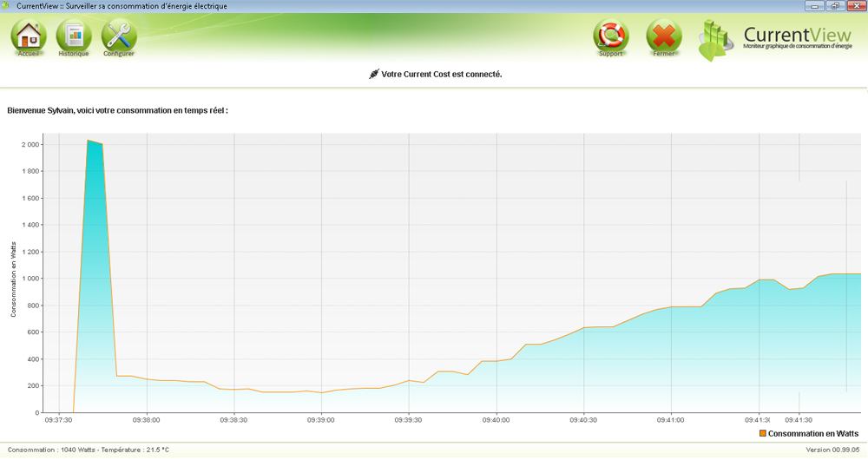Select the 'Consommation en Watts' legend label

tap(813, 433)
